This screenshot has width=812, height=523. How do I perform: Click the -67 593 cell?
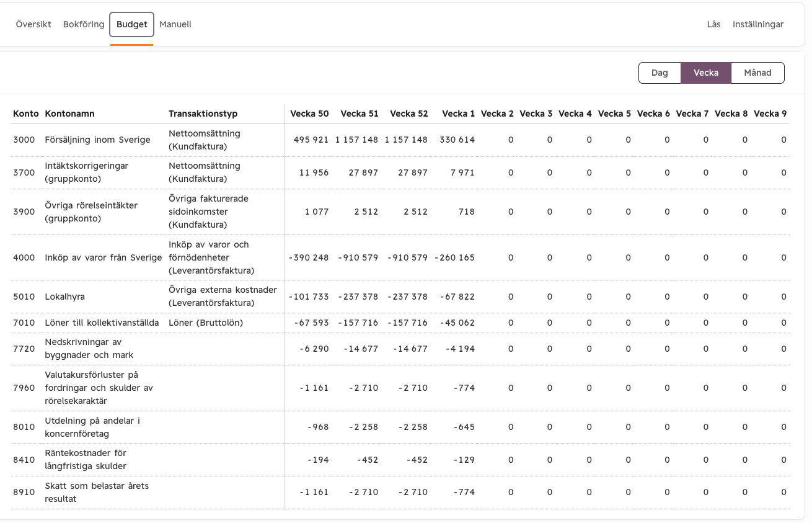point(311,323)
